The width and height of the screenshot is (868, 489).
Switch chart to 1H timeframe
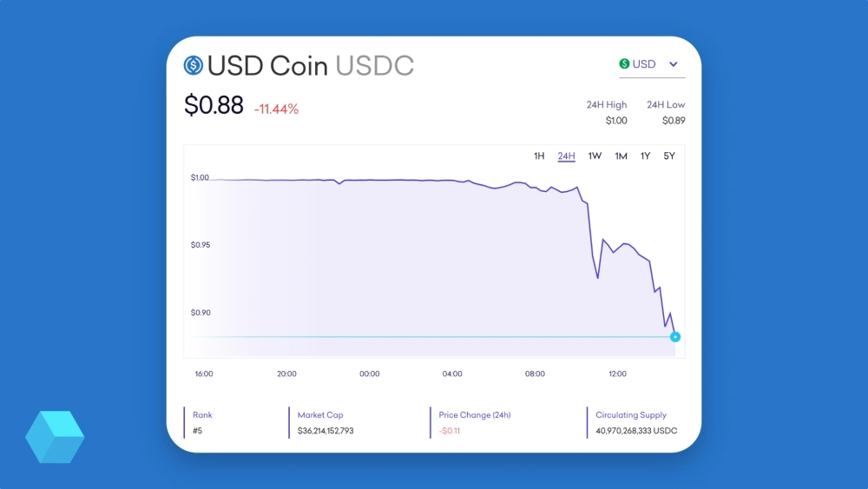pos(539,156)
